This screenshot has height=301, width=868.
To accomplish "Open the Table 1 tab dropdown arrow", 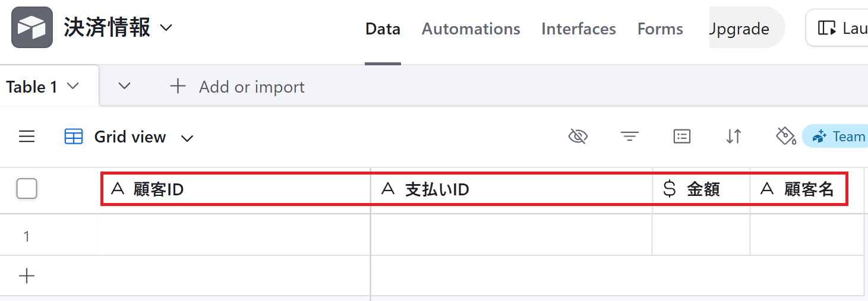I will [x=72, y=87].
